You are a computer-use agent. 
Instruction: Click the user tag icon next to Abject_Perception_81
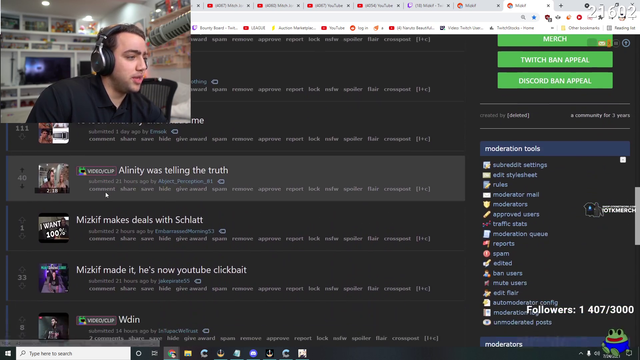click(x=221, y=181)
